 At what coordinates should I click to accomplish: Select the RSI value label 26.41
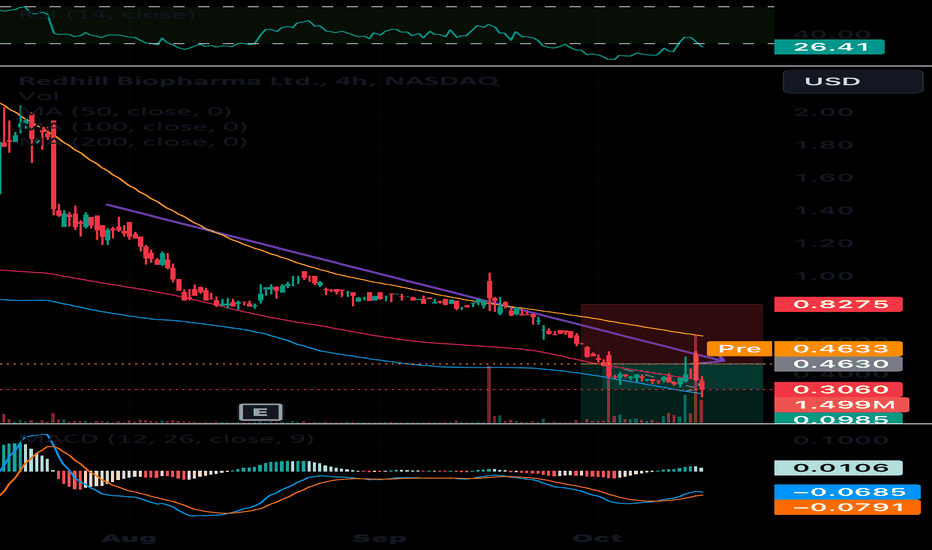[829, 47]
